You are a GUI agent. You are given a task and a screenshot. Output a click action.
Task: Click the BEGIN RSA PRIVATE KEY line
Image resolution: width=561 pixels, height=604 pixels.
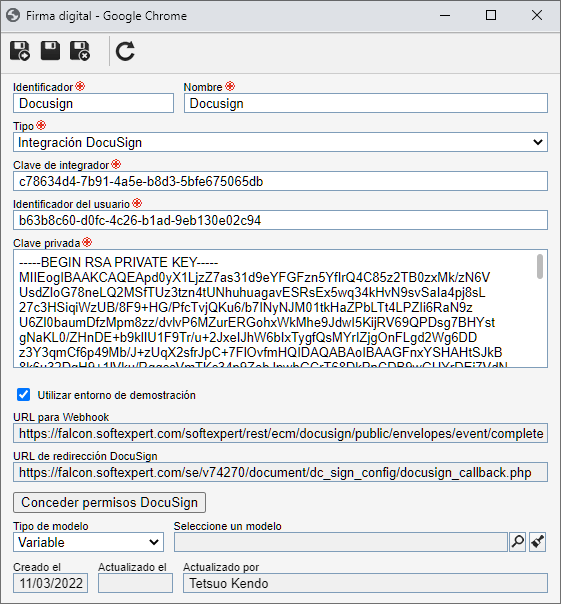point(118,262)
